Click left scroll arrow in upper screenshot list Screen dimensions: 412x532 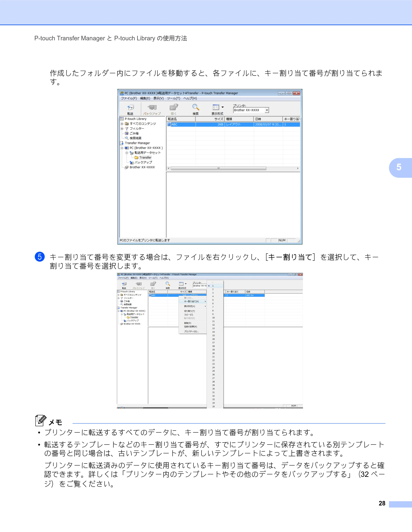click(x=169, y=169)
